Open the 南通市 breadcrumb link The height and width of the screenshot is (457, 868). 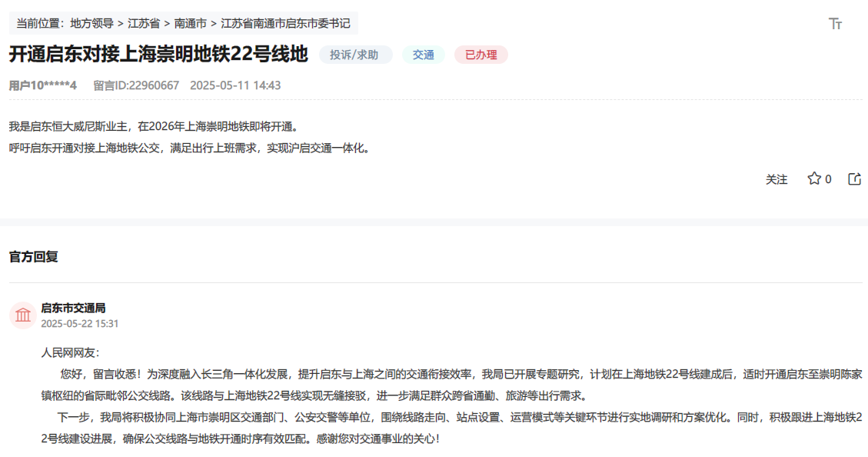190,23
